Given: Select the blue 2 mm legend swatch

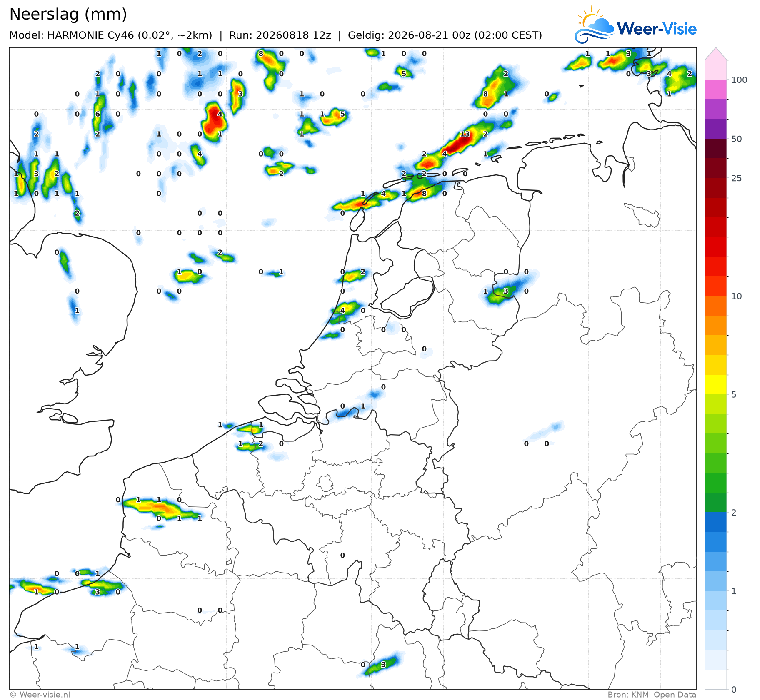Looking at the screenshot, I should point(716,522).
